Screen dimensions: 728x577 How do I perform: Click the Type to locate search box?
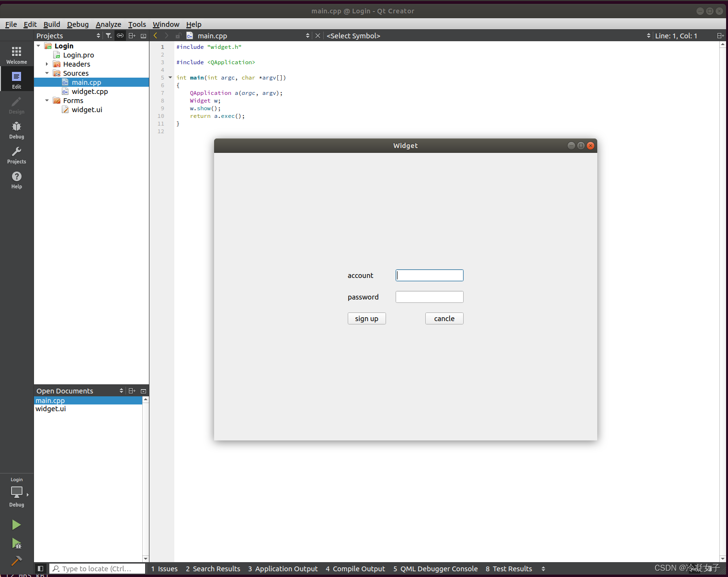[97, 568]
